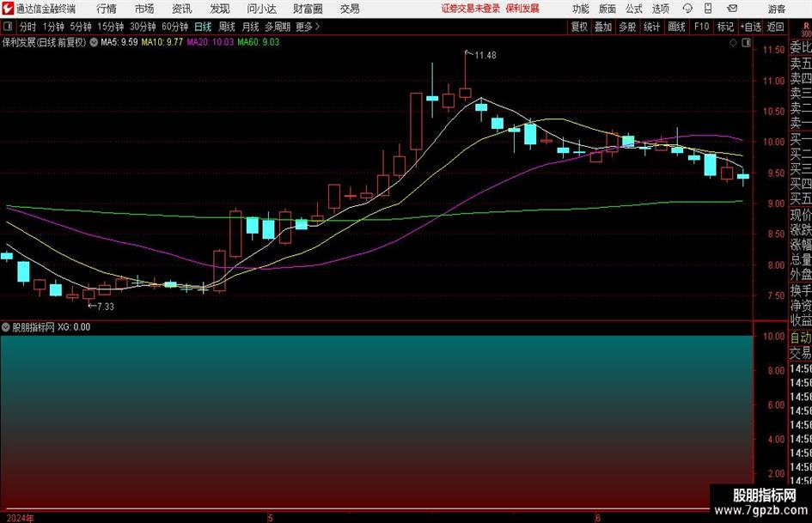Switch to 月线 monthly period tab
Viewport: 812px width, 523px height.
(x=251, y=27)
